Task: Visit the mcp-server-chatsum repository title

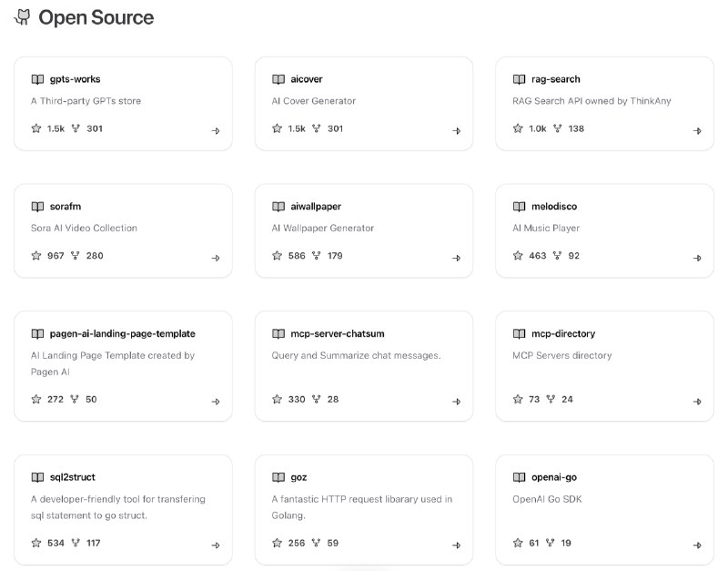Action: [338, 333]
